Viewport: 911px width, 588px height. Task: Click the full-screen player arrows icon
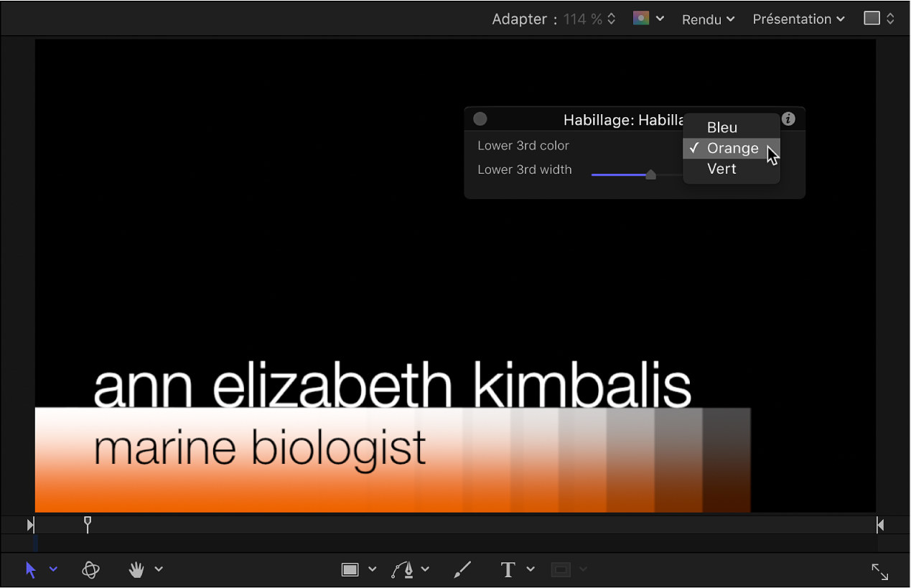tap(879, 571)
